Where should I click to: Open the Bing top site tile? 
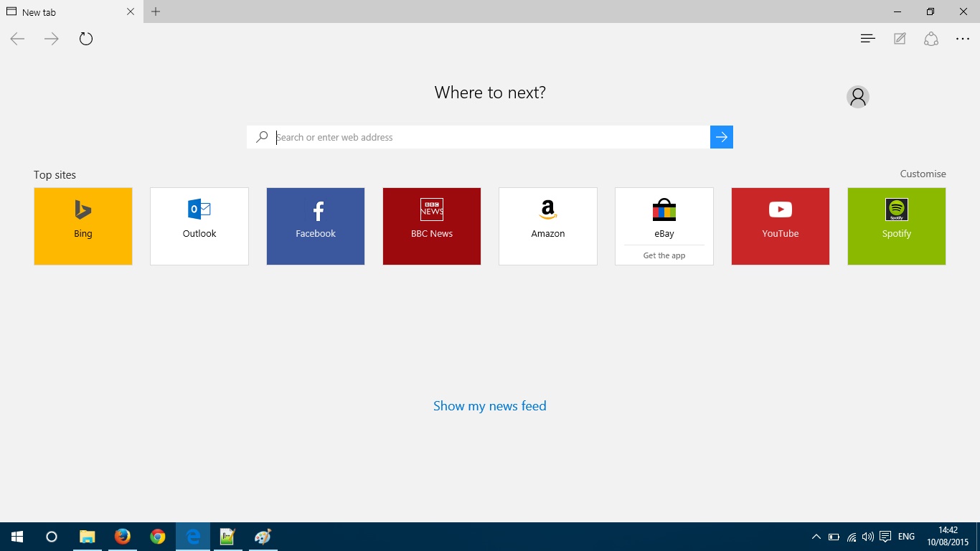(83, 226)
